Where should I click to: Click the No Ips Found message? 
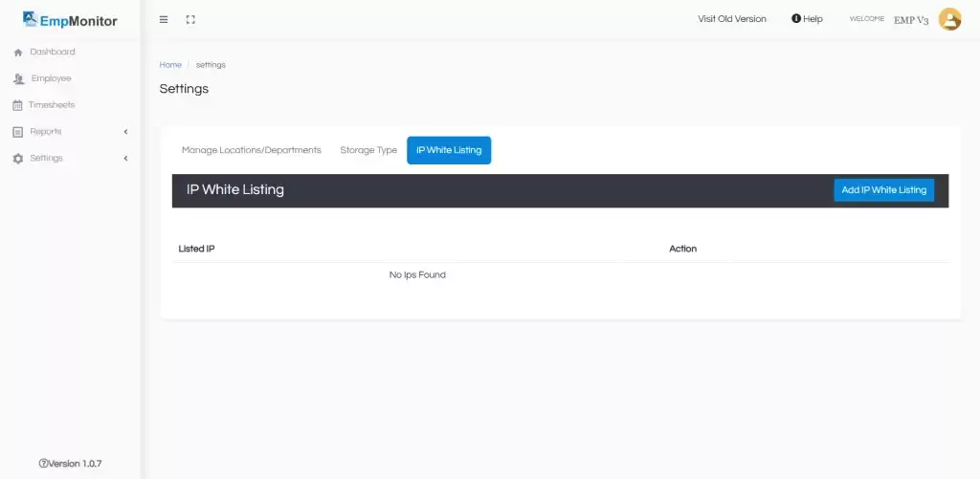pyautogui.click(x=417, y=274)
